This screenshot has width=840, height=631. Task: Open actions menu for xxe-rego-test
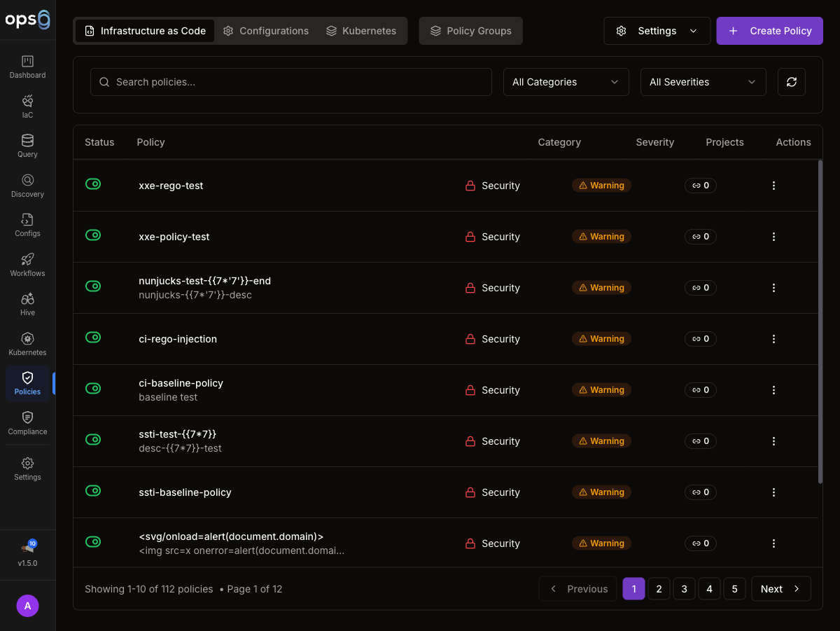[x=773, y=186]
